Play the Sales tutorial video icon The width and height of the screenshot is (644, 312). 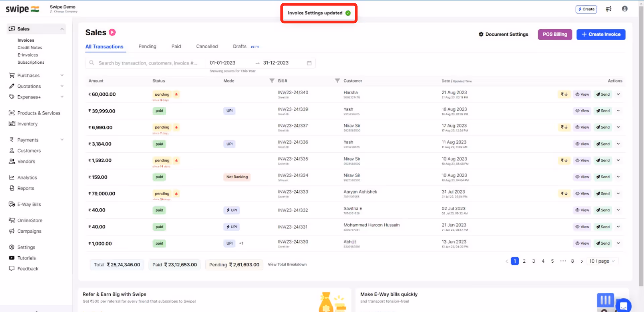[112, 32]
